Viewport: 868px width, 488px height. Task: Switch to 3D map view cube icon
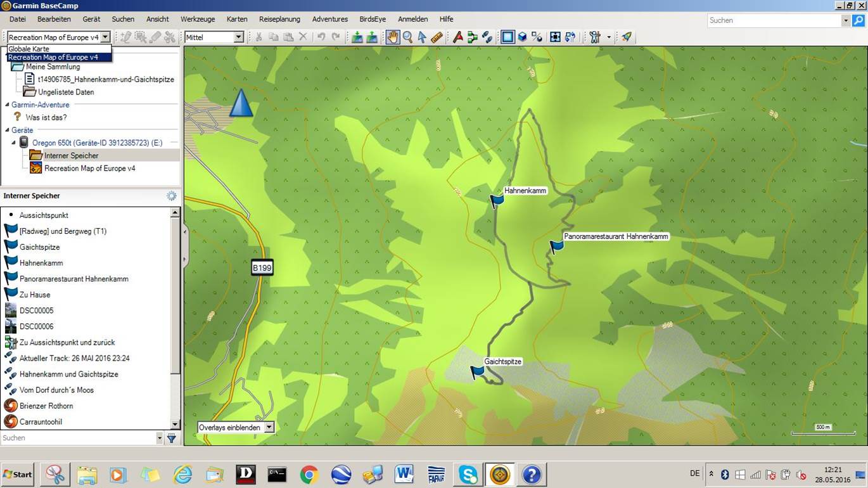click(x=522, y=37)
